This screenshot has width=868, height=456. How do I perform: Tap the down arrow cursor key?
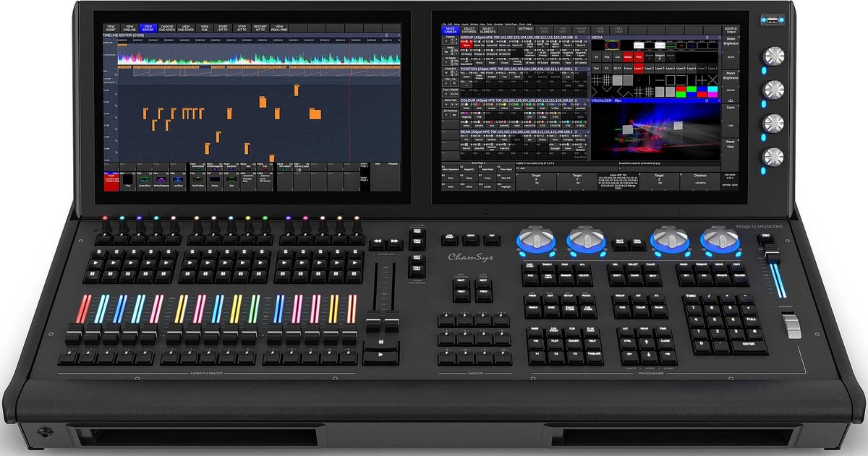(649, 357)
